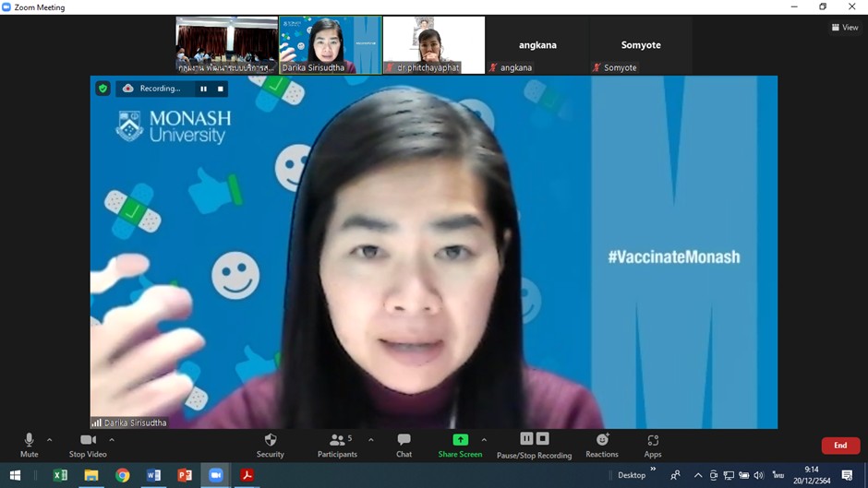Open PowerPoint from the taskbar
The height and width of the screenshot is (488, 868).
click(185, 475)
